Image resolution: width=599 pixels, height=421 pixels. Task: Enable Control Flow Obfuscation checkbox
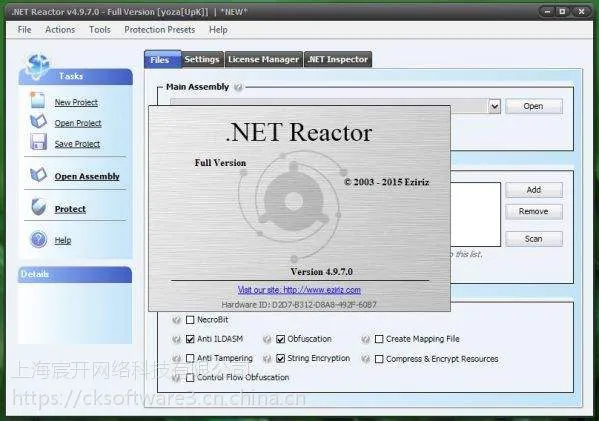(190, 377)
